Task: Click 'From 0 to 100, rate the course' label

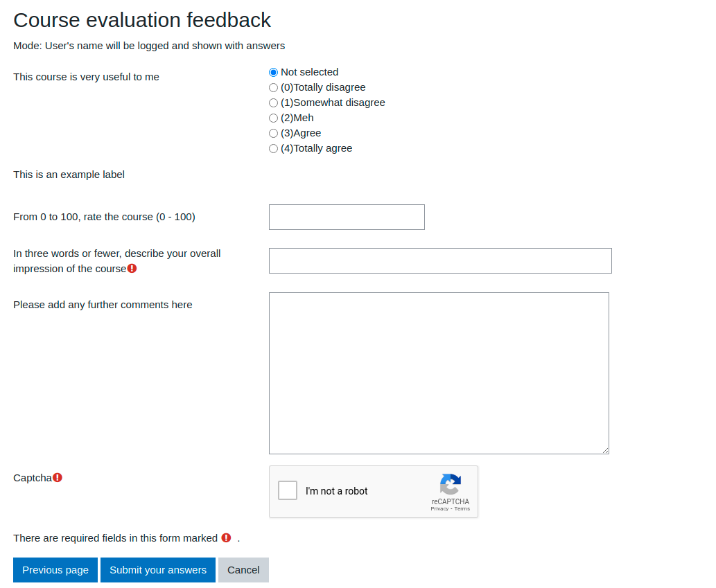Action: click(x=104, y=217)
